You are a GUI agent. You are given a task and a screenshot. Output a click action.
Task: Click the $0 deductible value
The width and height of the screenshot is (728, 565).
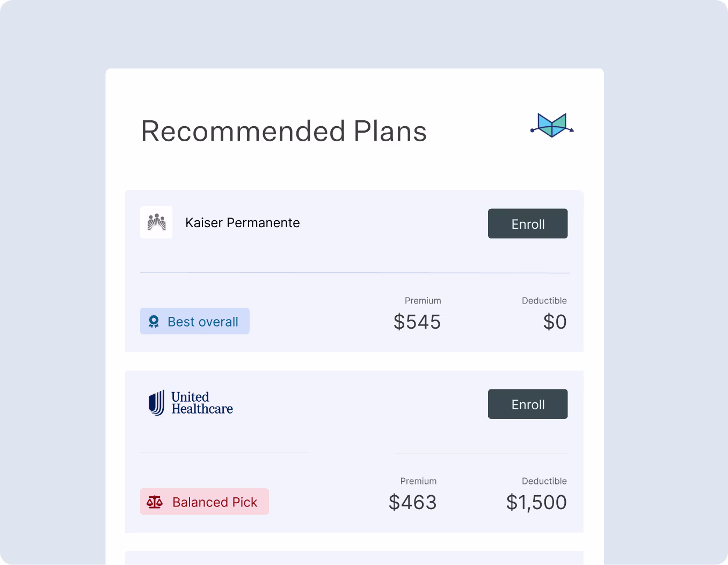[x=554, y=322]
